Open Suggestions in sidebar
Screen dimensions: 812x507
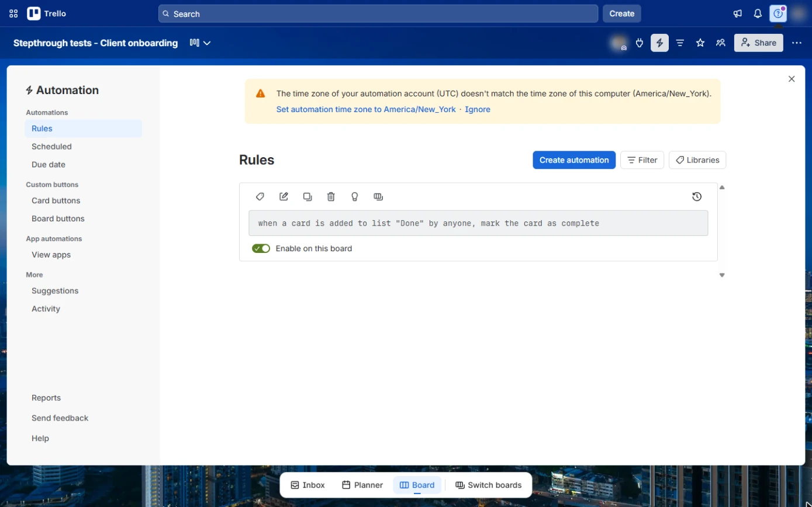point(83,291)
